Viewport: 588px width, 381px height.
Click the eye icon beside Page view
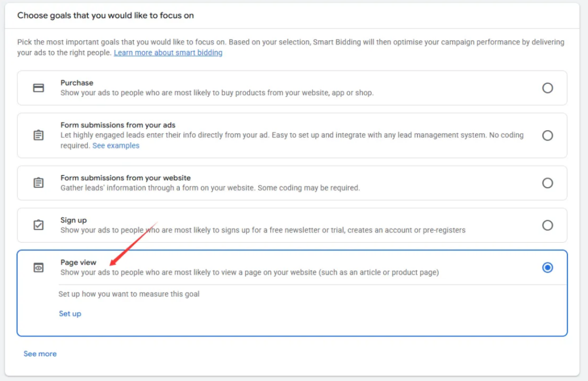click(x=38, y=267)
